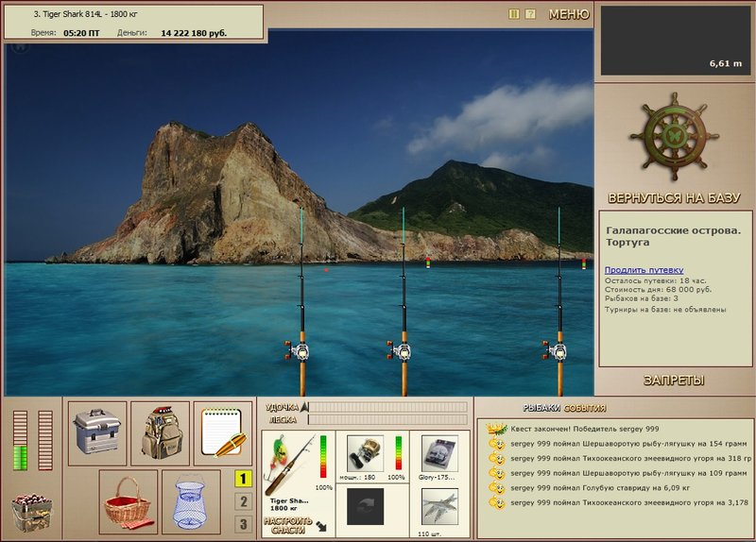Click the text 'Осталось путевки: 18 час.'
The image size is (756, 542).
655,280
